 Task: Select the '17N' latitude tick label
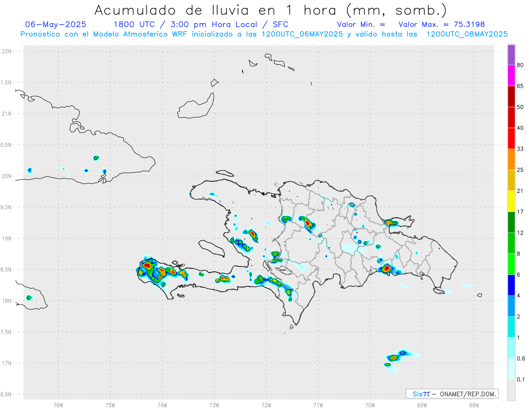(7, 363)
